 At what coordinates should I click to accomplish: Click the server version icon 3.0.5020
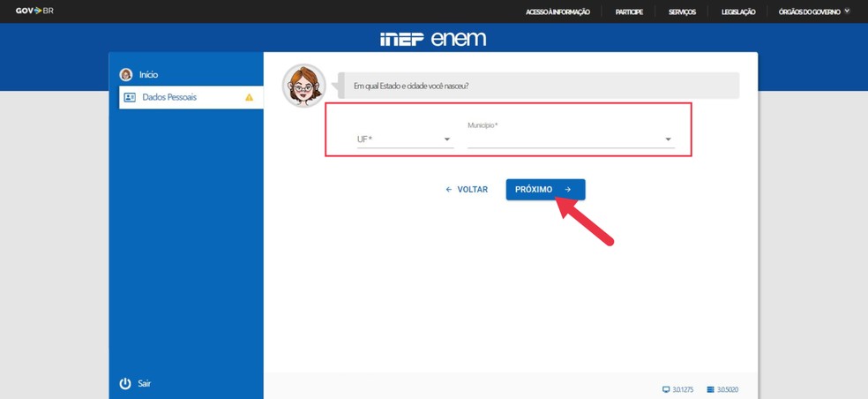711,389
